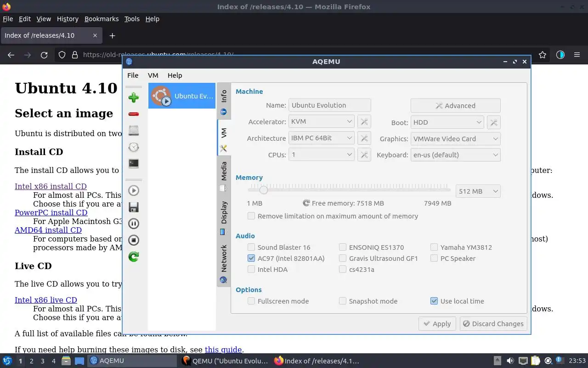Pause the virtual machine

click(134, 224)
